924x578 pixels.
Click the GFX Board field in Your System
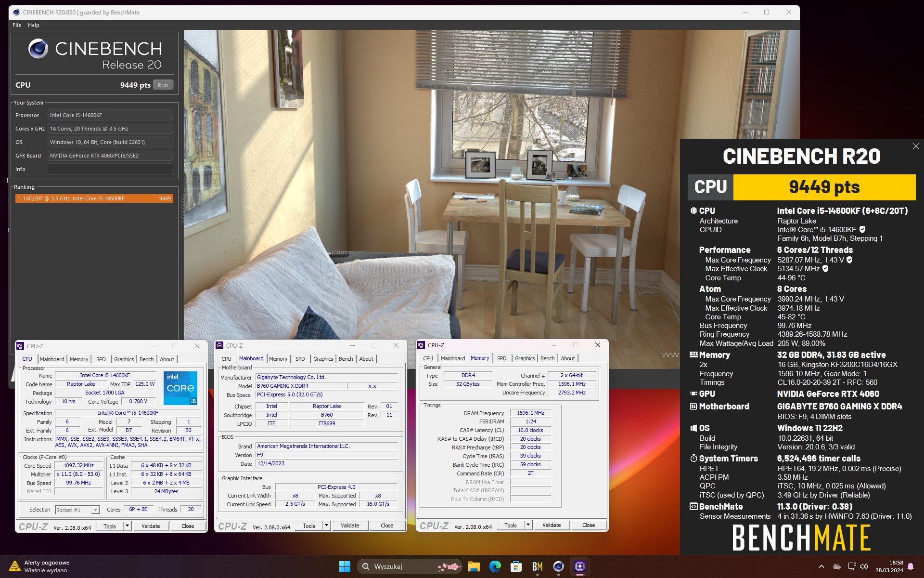point(110,156)
